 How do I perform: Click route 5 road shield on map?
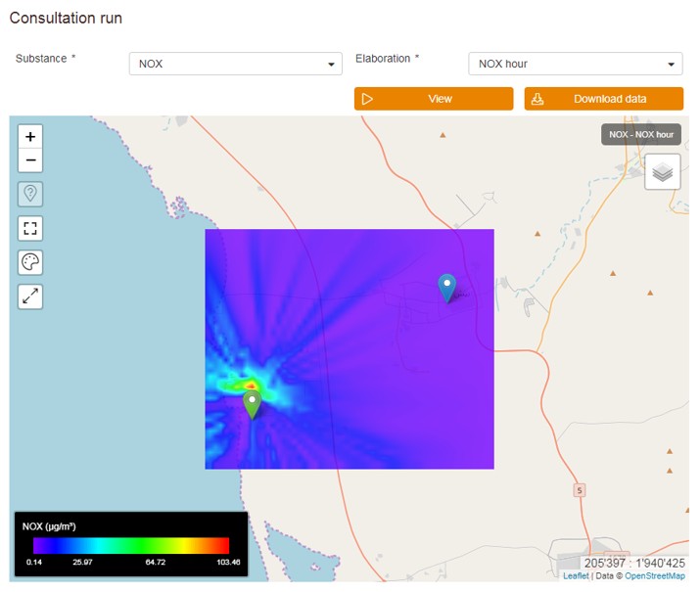pyautogui.click(x=580, y=489)
